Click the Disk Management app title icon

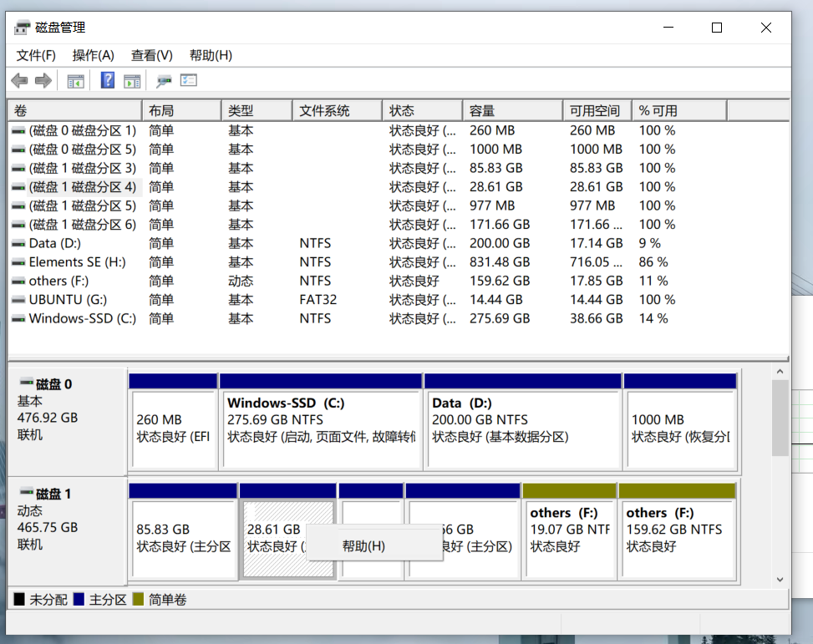(22, 28)
